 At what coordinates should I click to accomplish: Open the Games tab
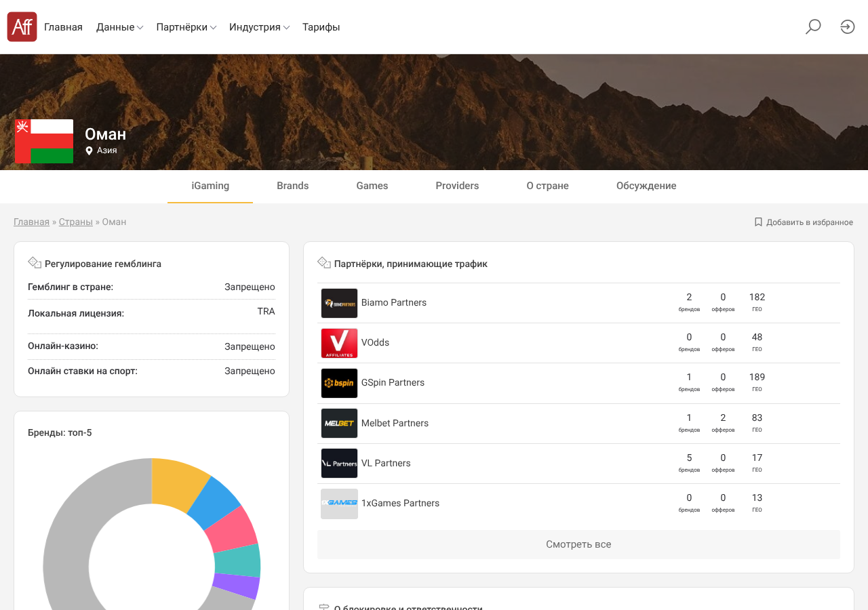[x=372, y=186]
